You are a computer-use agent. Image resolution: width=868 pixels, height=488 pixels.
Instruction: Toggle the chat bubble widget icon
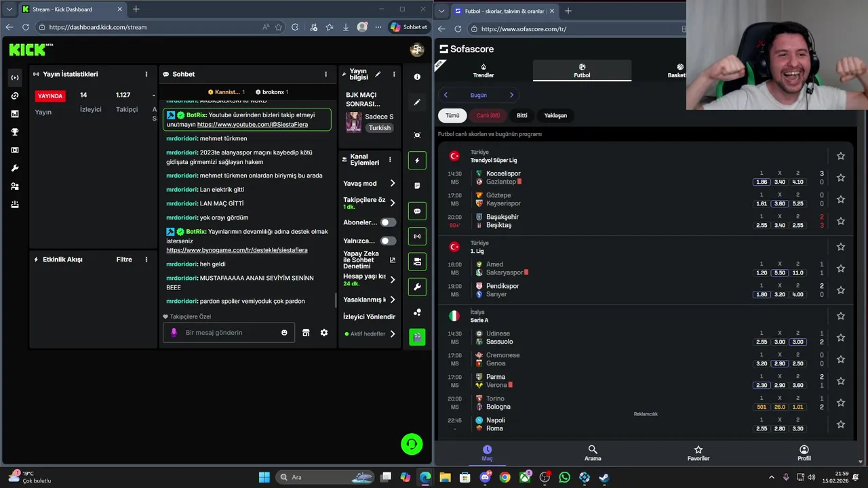pyautogui.click(x=417, y=211)
